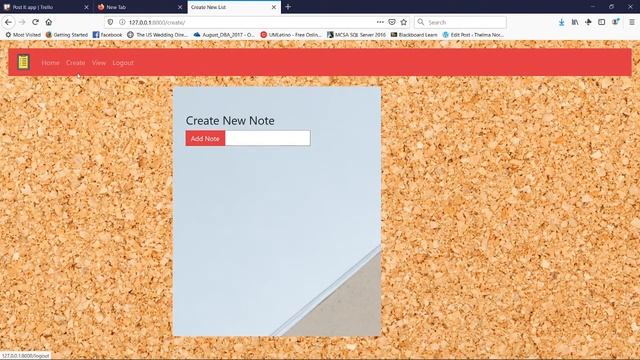Open the Create link in navbar

pos(76,63)
